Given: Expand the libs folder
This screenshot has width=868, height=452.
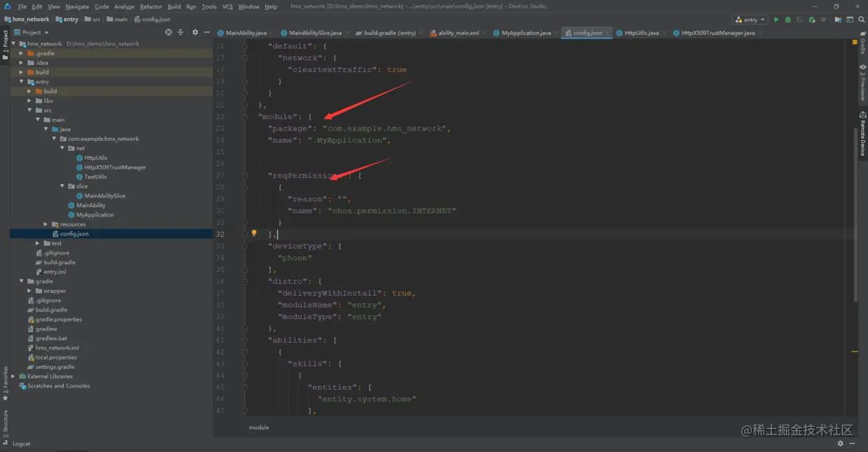Looking at the screenshot, I should click(30, 101).
